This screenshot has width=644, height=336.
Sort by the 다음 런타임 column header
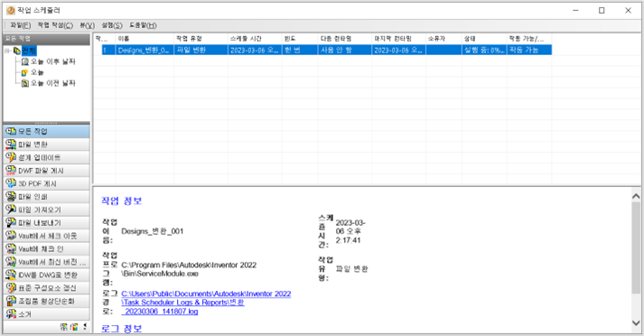pyautogui.click(x=345, y=39)
